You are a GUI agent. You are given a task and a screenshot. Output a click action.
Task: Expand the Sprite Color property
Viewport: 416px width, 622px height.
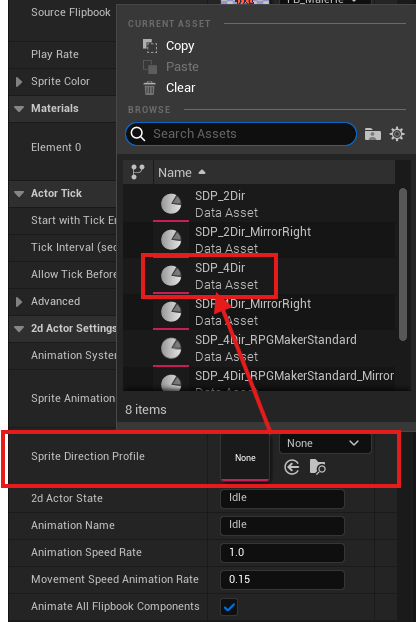19,82
